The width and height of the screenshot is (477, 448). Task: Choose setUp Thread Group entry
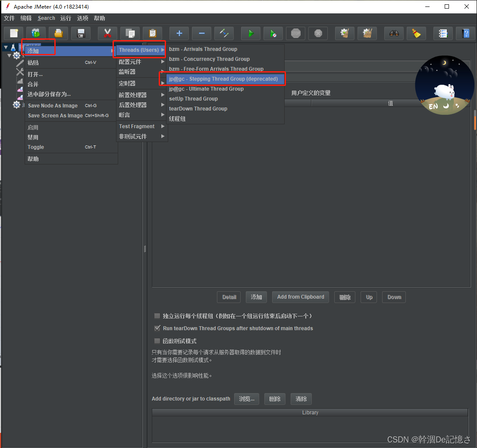pyautogui.click(x=225, y=99)
